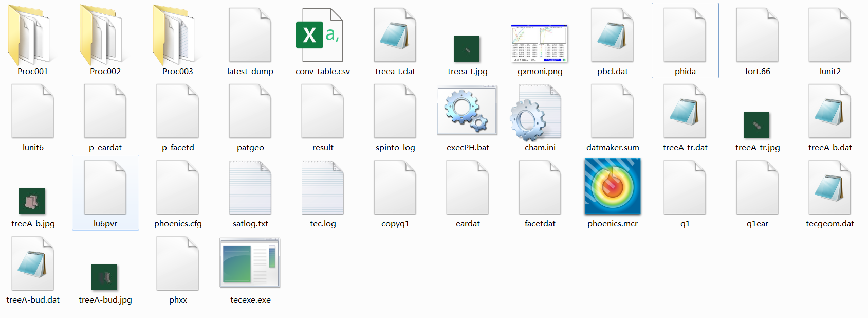
Task: Select the phoenics.cfg configuration file
Action: pyautogui.click(x=178, y=188)
